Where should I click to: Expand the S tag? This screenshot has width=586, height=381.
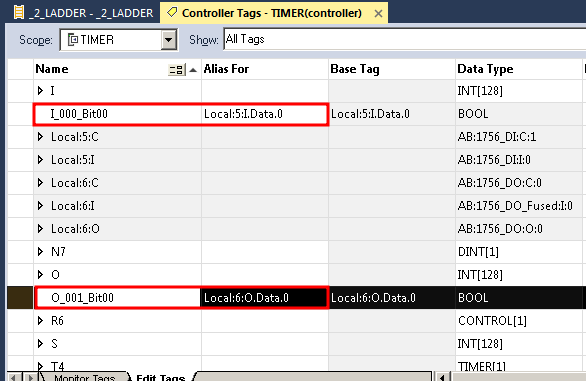coord(40,344)
